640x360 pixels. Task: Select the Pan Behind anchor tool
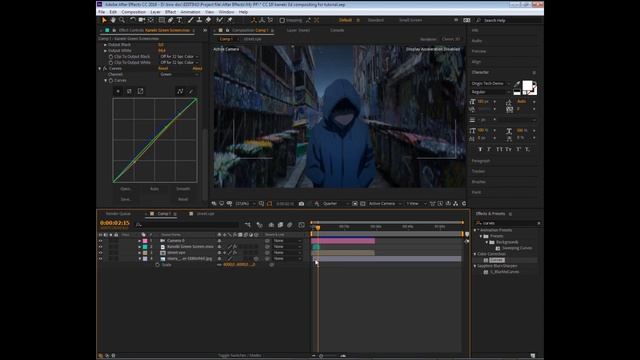(151, 20)
